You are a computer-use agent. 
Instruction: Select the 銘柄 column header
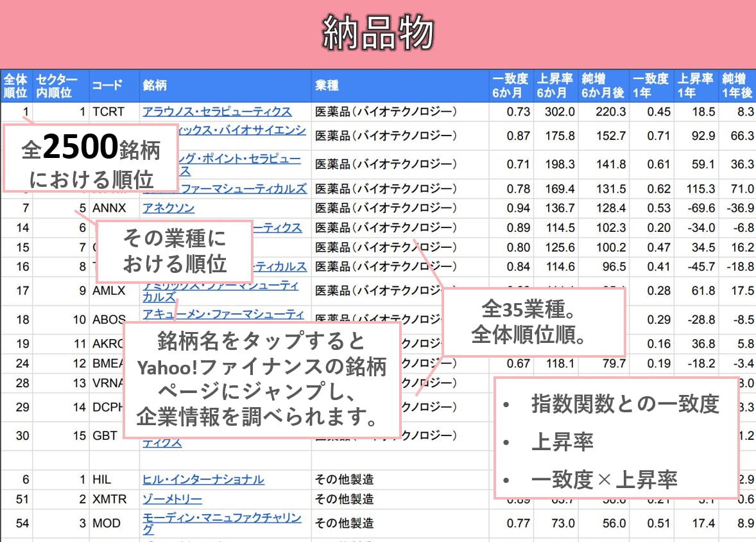(x=225, y=85)
